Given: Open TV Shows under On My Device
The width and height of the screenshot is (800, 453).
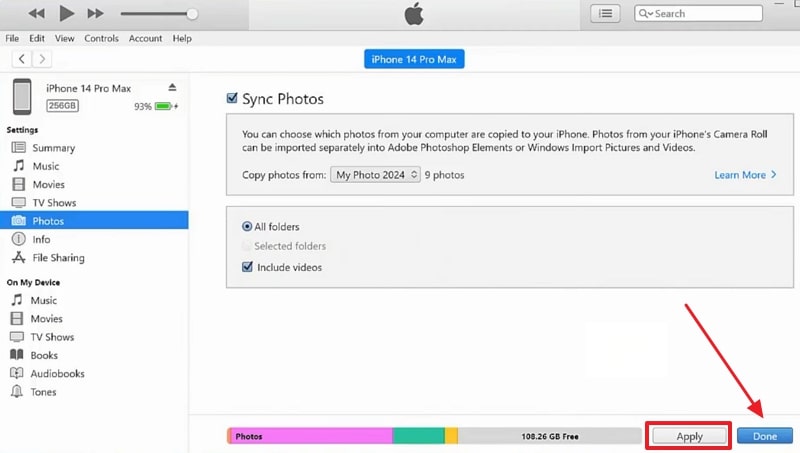Looking at the screenshot, I should [94, 337].
